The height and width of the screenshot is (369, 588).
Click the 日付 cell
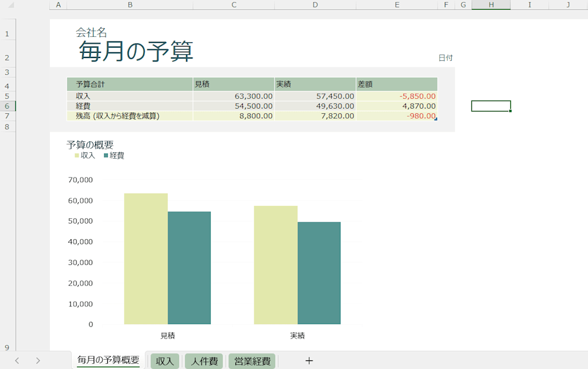click(x=446, y=58)
